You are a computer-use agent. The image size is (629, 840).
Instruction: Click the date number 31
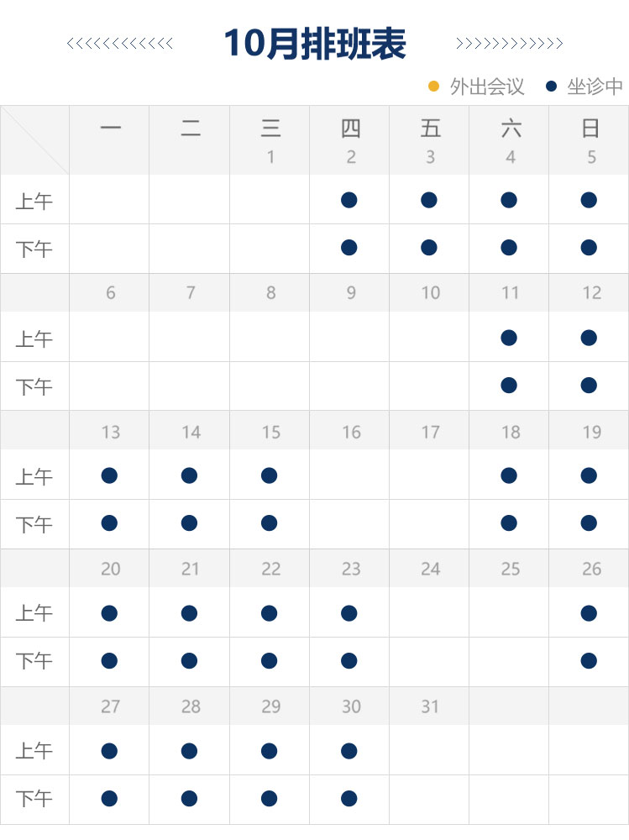(430, 706)
